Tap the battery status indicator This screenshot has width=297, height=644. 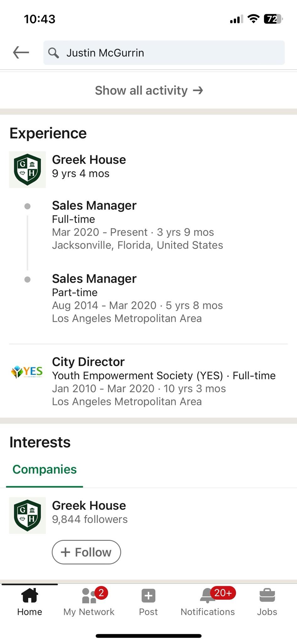273,19
